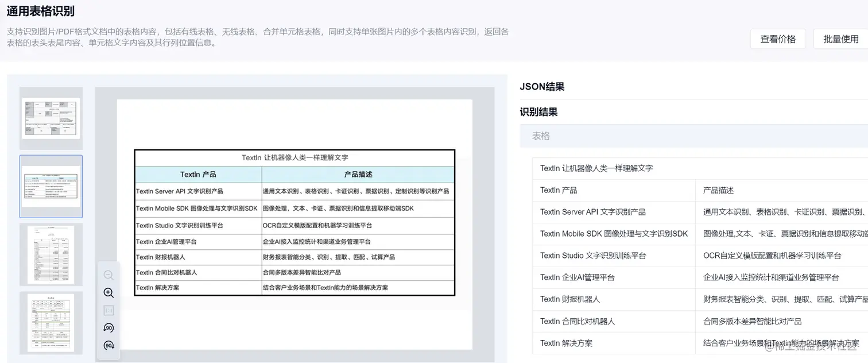Click preview image header 'TextIn 产品'
Image resolution: width=868 pixels, height=363 pixels.
pyautogui.click(x=198, y=175)
